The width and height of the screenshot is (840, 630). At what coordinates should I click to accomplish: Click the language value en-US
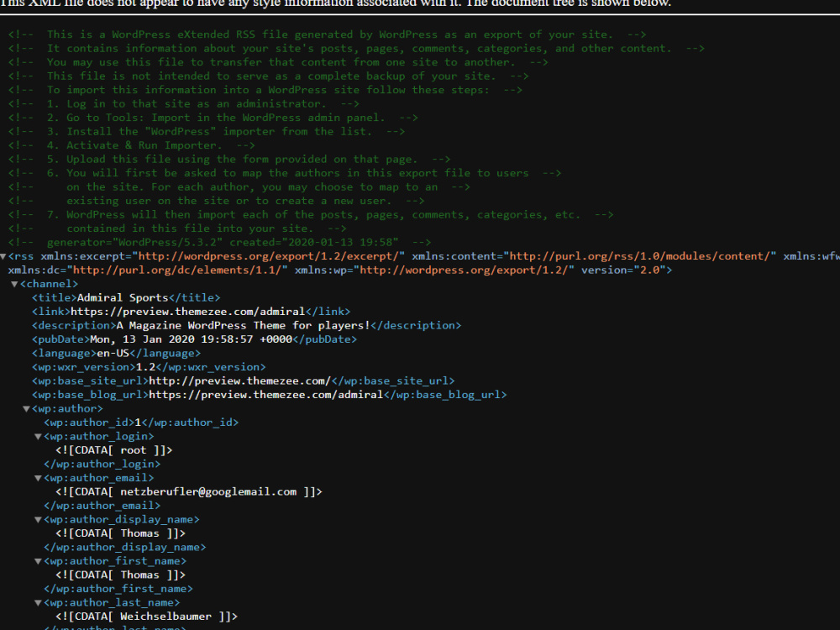click(x=113, y=354)
